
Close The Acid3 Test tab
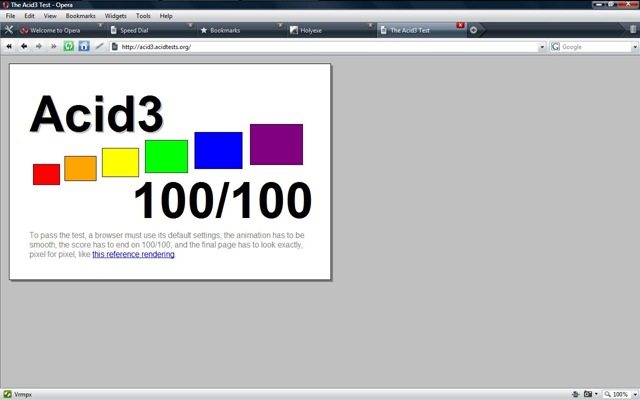460,25
